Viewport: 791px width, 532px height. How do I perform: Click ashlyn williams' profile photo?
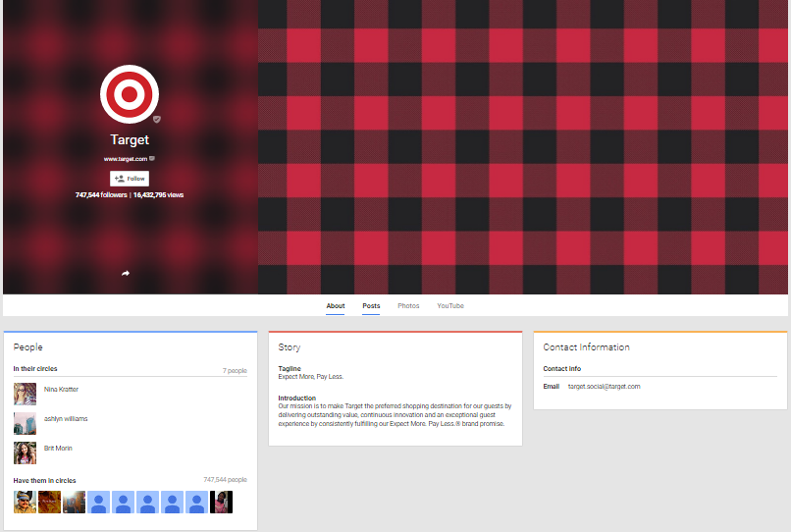click(x=25, y=423)
